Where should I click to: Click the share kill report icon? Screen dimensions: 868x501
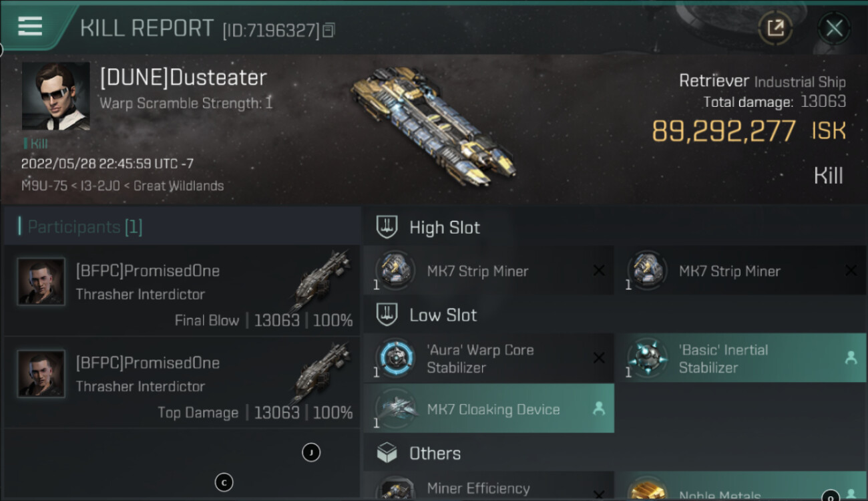(775, 28)
